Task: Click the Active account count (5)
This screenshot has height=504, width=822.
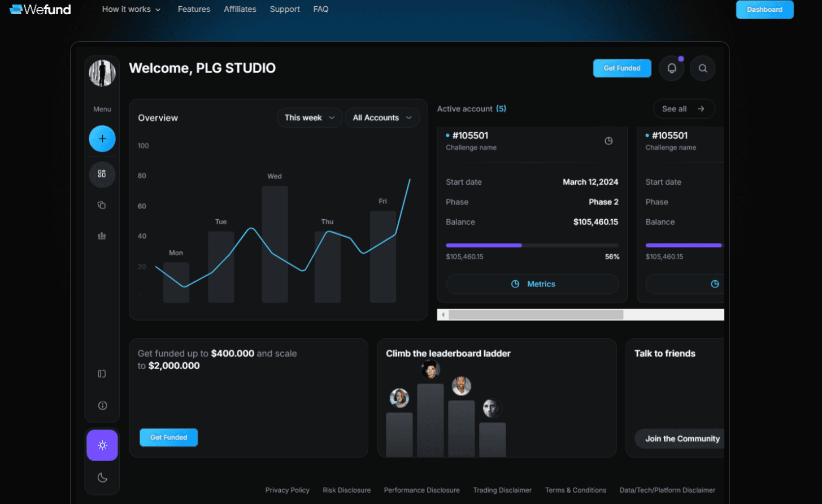Action: click(x=501, y=108)
